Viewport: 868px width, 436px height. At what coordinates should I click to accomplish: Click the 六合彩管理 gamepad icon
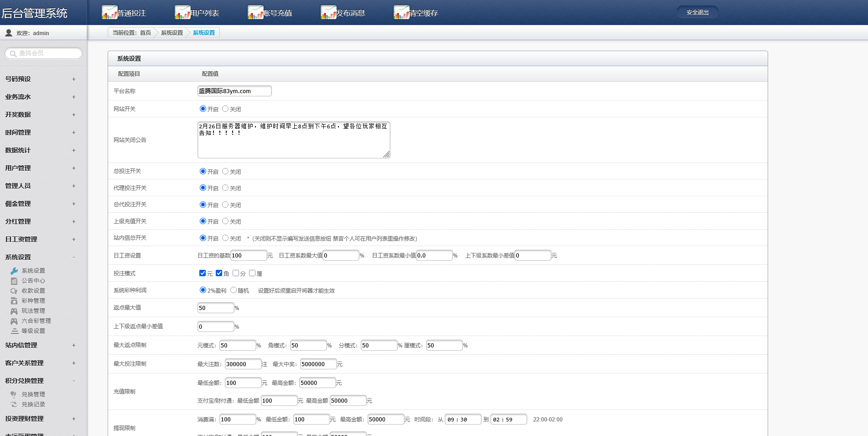click(x=14, y=321)
